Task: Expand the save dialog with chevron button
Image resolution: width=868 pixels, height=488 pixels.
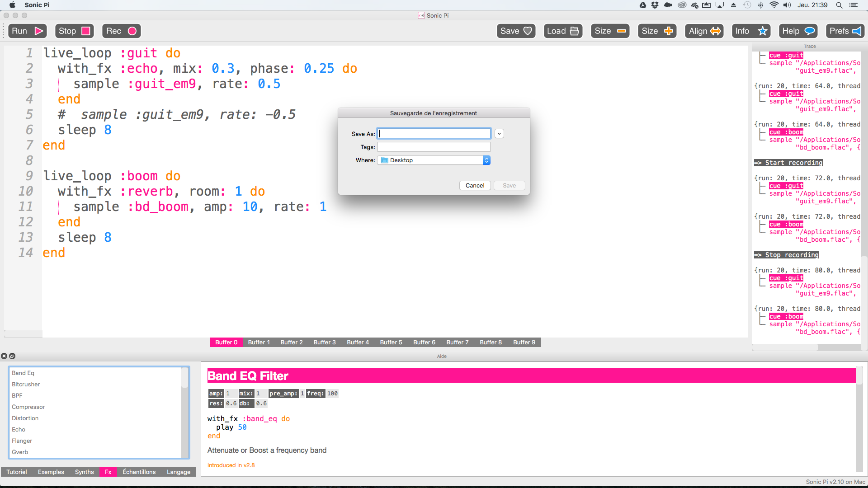Action: [499, 134]
